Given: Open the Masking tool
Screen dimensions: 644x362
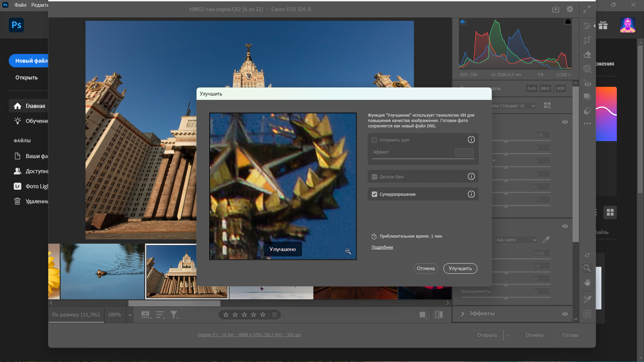Looking at the screenshot, I should [x=587, y=69].
